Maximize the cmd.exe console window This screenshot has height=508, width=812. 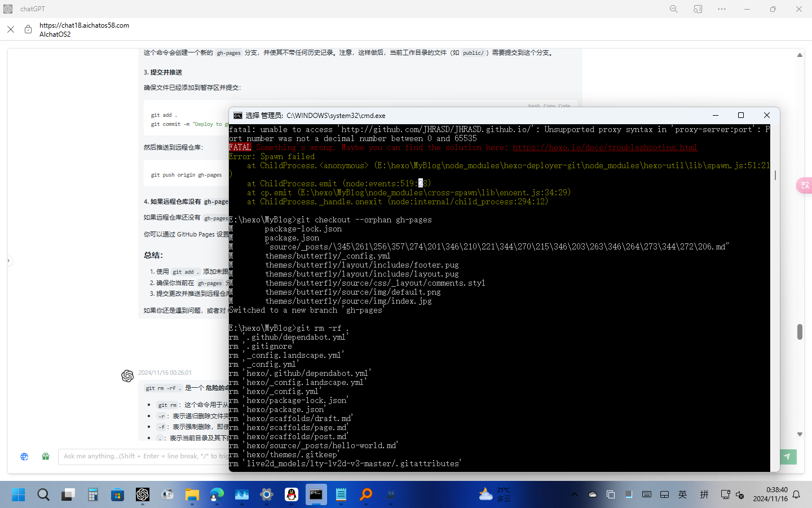(x=741, y=115)
